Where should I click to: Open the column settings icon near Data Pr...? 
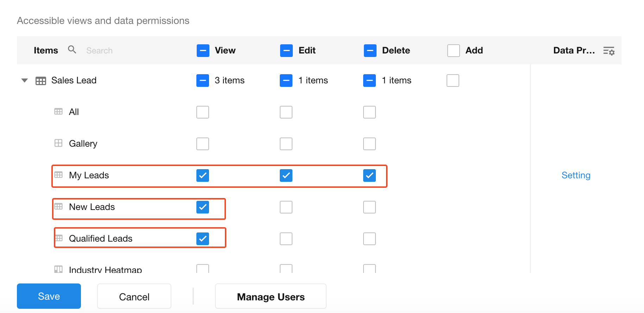pyautogui.click(x=608, y=51)
